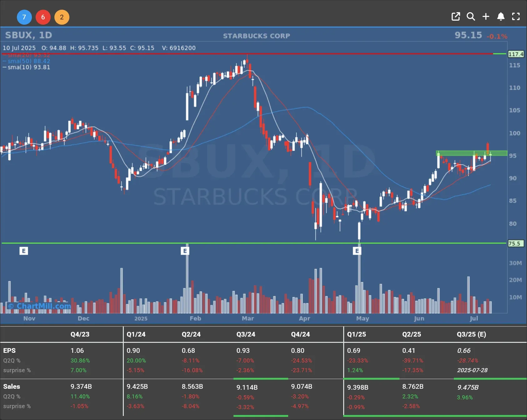Viewport: 527px width, 420px height.
Task: Click the 75.5 support price label
Action: tap(515, 243)
